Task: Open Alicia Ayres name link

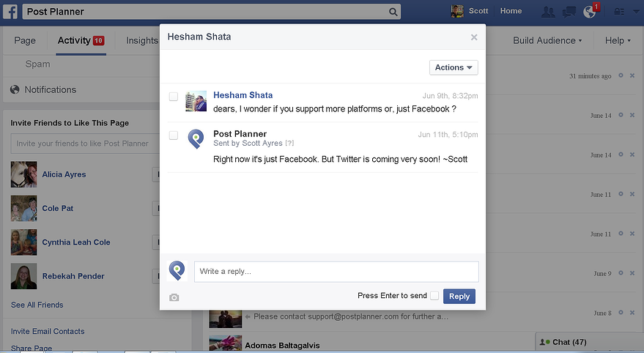Action: pyautogui.click(x=64, y=174)
